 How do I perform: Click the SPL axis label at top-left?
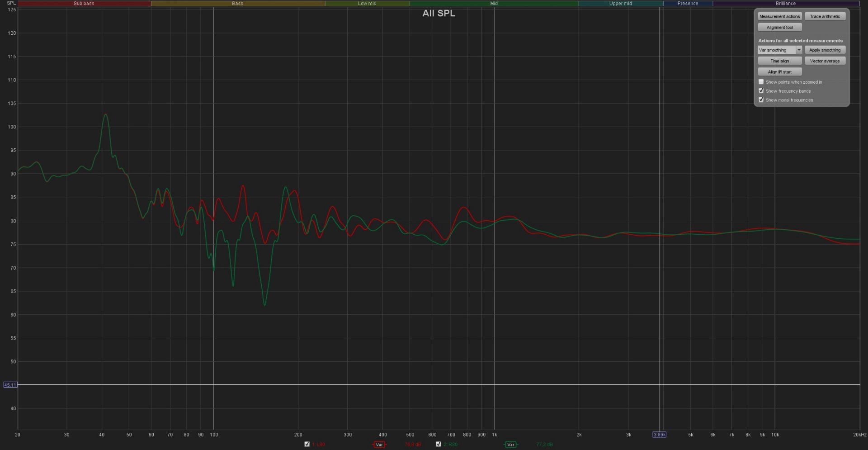point(11,3)
